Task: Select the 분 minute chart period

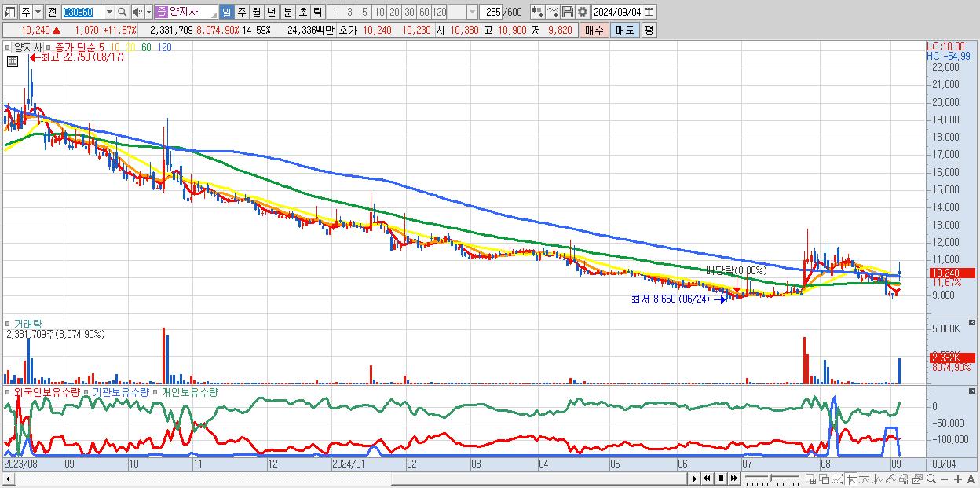Action: click(x=287, y=12)
